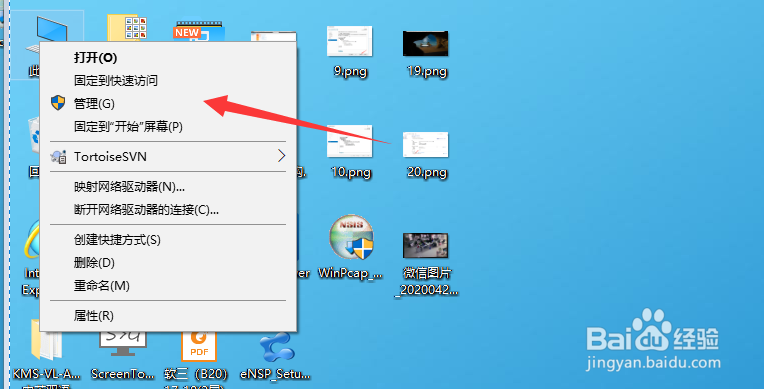Select the 10.png desktop thumbnail

[x=349, y=141]
